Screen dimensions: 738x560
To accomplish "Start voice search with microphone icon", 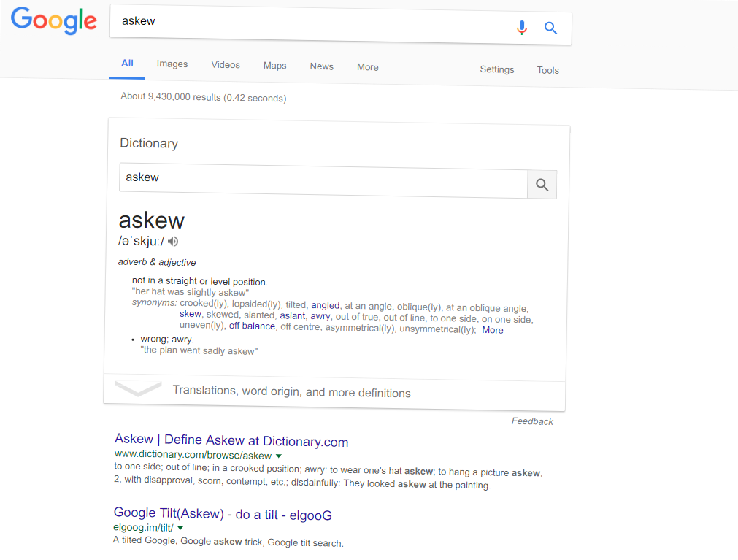I will (x=521, y=28).
